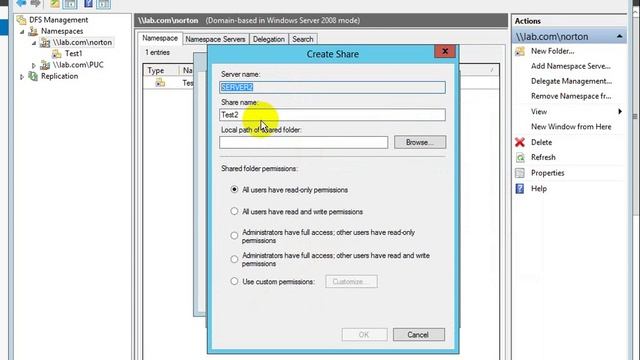Select the Test1 folder icon in tree
The width and height of the screenshot is (640, 360).
click(57, 53)
